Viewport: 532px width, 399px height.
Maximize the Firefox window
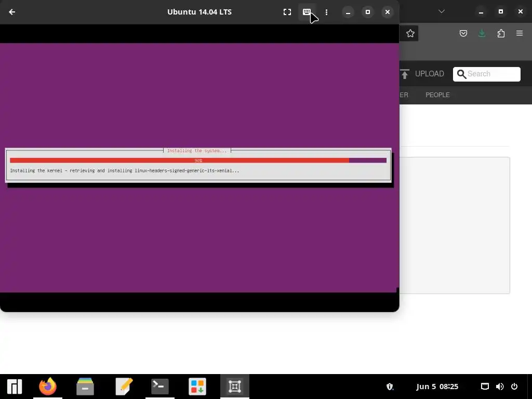501,11
